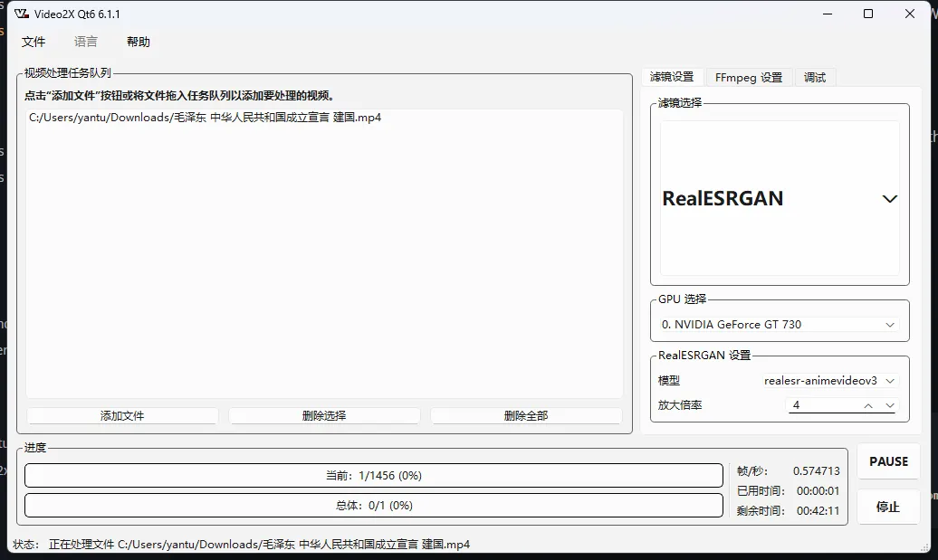Click the 模型 label
The image size is (938, 560).
pyautogui.click(x=669, y=381)
